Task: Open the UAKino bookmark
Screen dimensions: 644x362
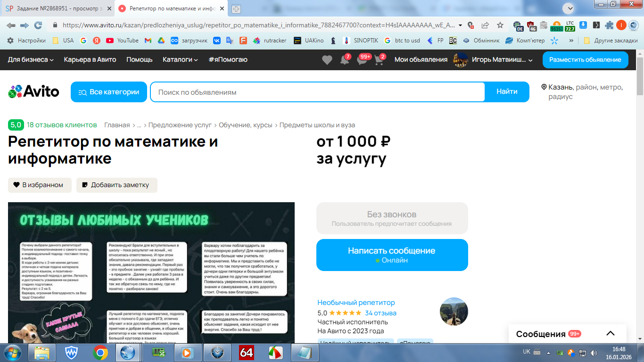Action: pyautogui.click(x=308, y=41)
